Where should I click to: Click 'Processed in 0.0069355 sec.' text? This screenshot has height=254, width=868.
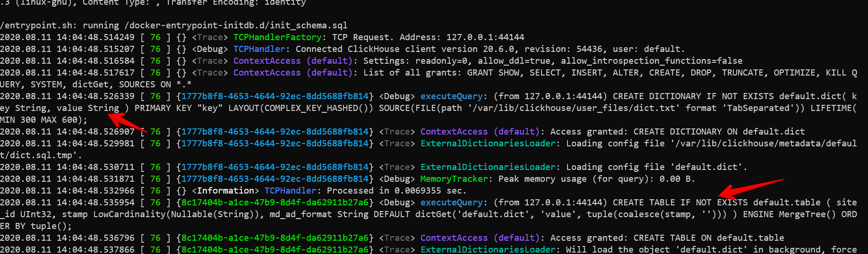tap(397, 191)
